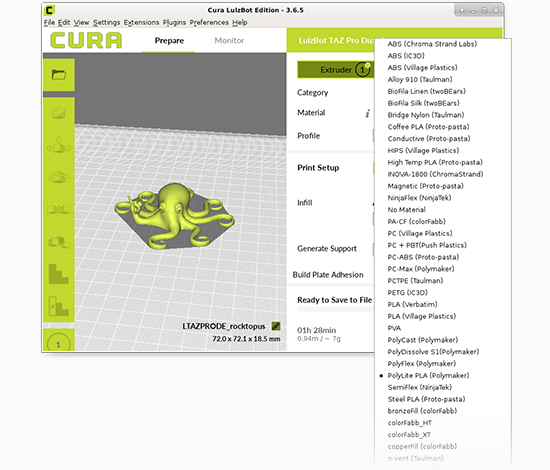Edit the job name pencil icon
550x470 pixels.
tap(276, 326)
